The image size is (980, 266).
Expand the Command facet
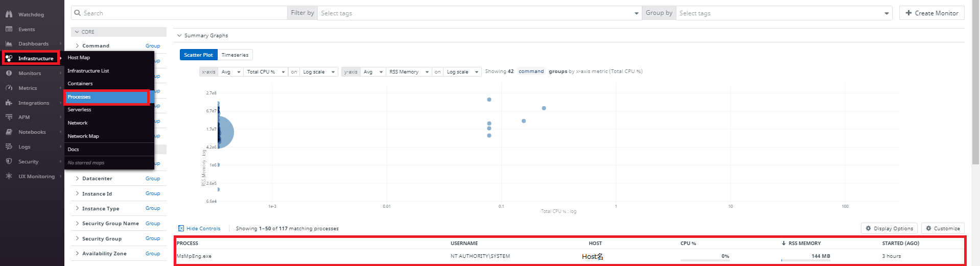(x=77, y=45)
